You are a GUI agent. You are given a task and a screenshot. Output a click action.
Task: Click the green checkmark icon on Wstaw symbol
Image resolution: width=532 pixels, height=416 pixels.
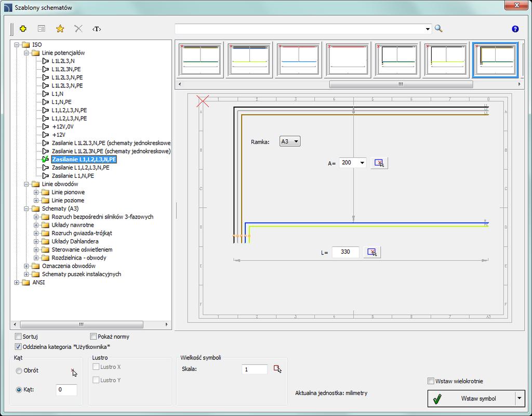437,399
